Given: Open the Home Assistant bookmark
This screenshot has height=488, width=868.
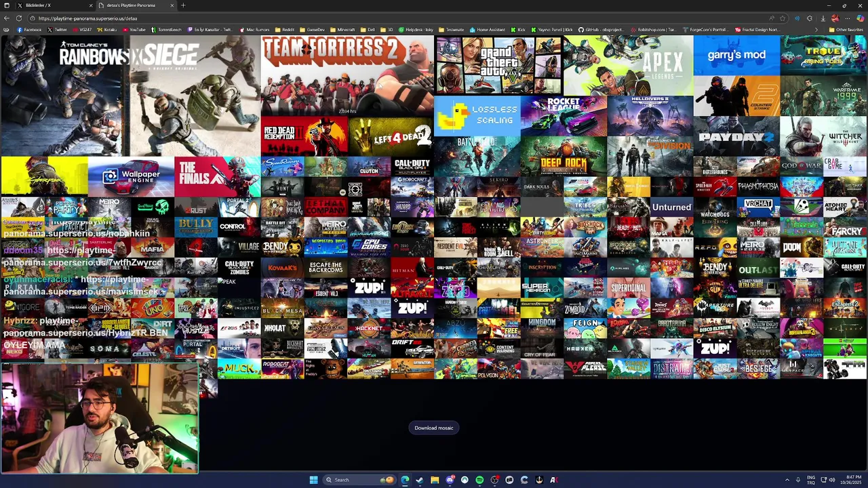Looking at the screenshot, I should point(488,30).
